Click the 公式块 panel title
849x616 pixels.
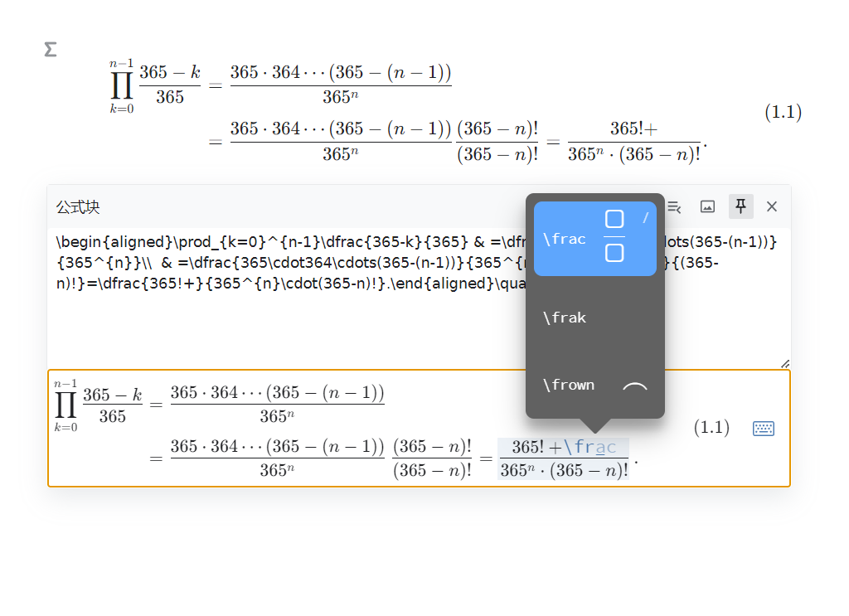[x=78, y=207]
